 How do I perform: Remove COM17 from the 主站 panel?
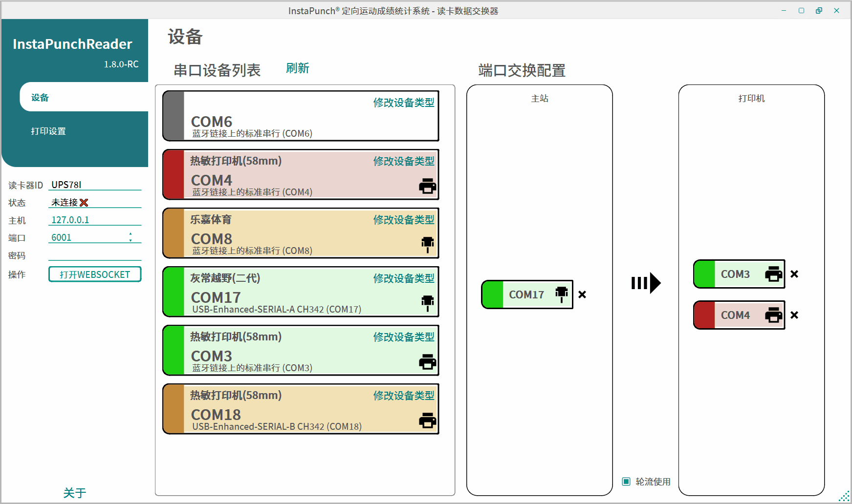(582, 294)
